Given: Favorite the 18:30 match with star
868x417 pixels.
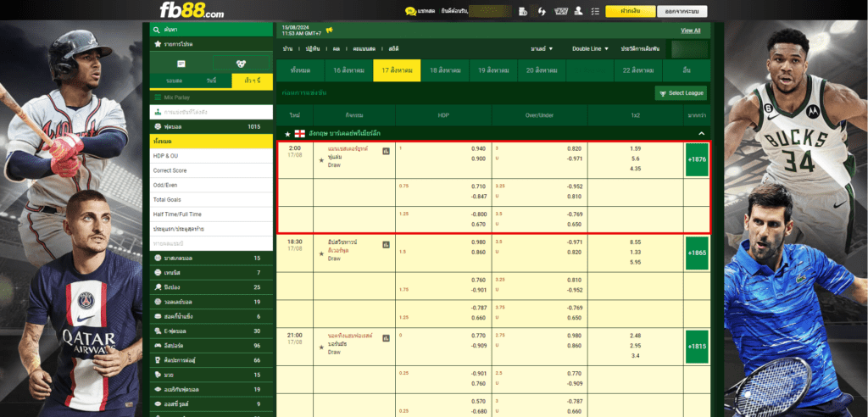Looking at the screenshot, I should click(x=321, y=253).
